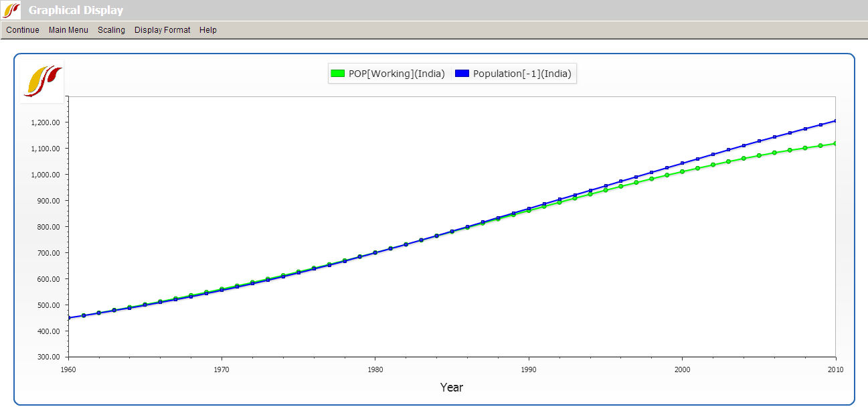This screenshot has width=868, height=415.
Task: Click the 2000 tick label on x-axis
Action: pyautogui.click(x=682, y=369)
